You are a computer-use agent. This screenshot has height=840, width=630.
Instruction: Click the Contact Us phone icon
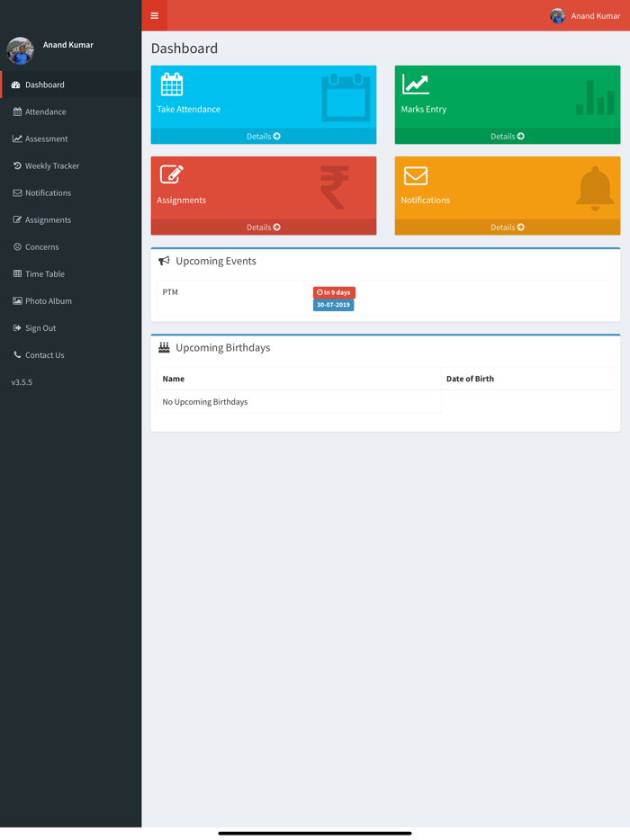point(17,354)
